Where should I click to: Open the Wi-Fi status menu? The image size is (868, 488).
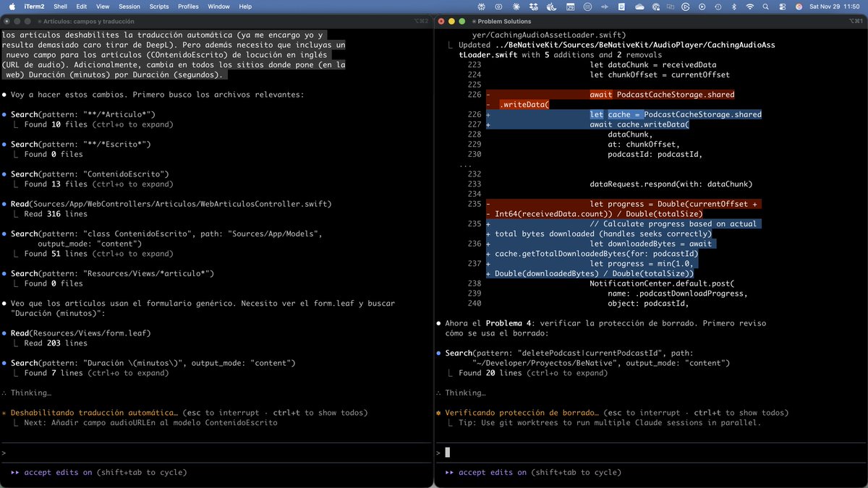pyautogui.click(x=750, y=7)
